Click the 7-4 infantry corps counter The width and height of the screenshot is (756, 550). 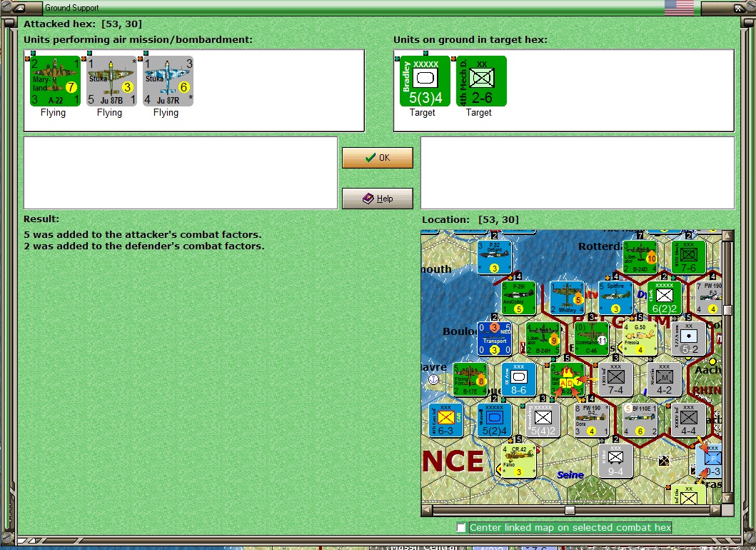point(615,380)
